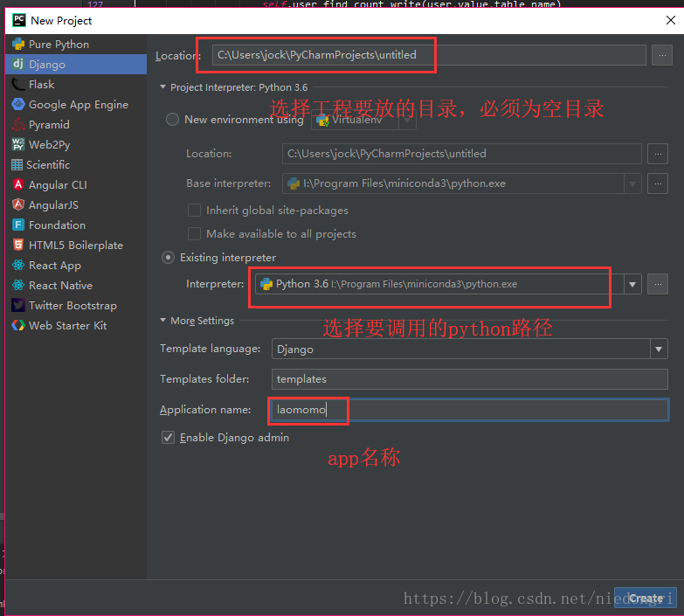Pick Pyramid from project types

76,124
